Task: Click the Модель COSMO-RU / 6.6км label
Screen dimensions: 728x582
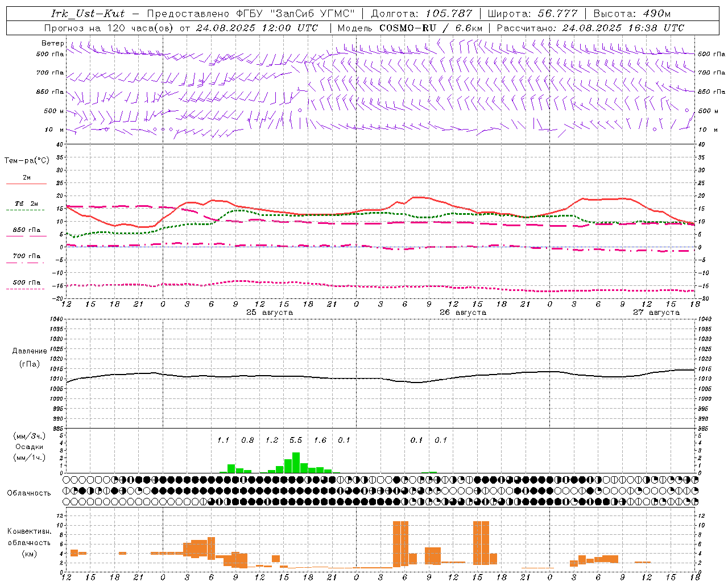Action: [410, 28]
